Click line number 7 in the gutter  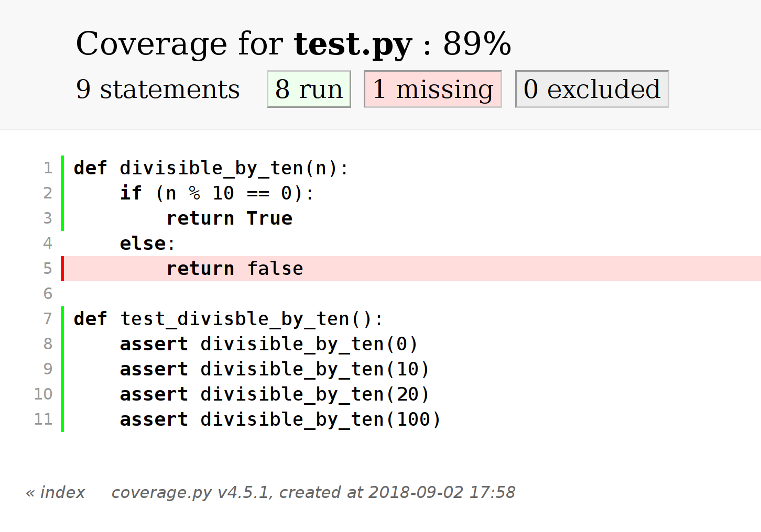(48, 319)
